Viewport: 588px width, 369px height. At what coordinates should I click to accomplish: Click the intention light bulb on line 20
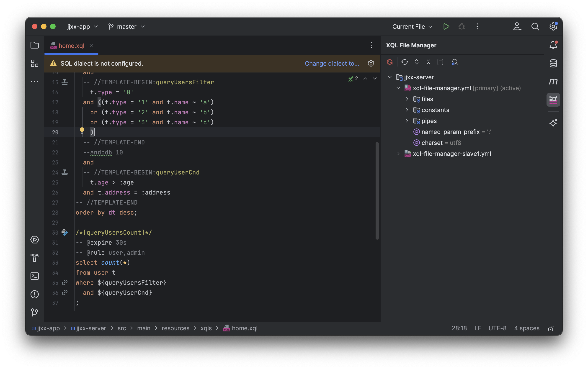click(x=82, y=131)
